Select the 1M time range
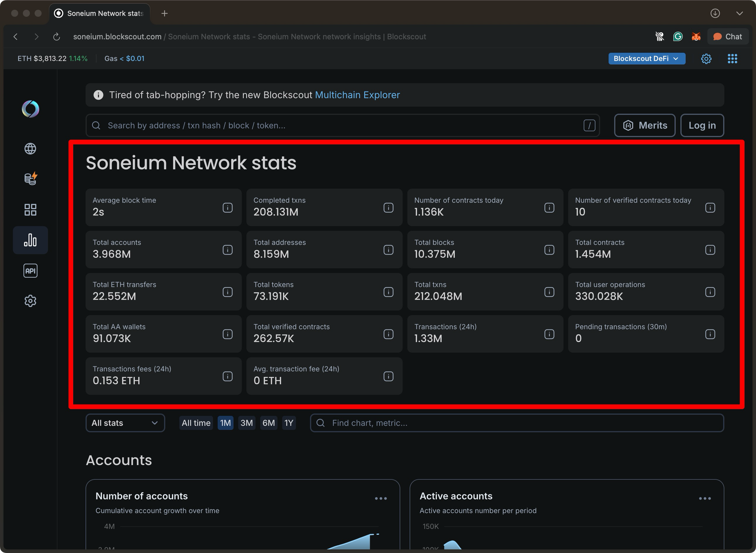This screenshot has height=553, width=756. coord(226,423)
